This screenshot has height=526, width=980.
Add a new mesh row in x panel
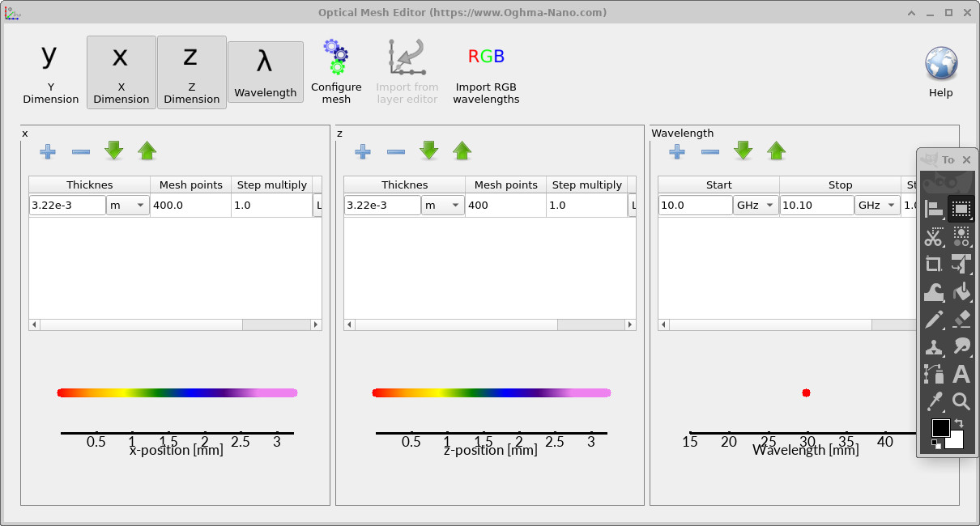[48, 151]
